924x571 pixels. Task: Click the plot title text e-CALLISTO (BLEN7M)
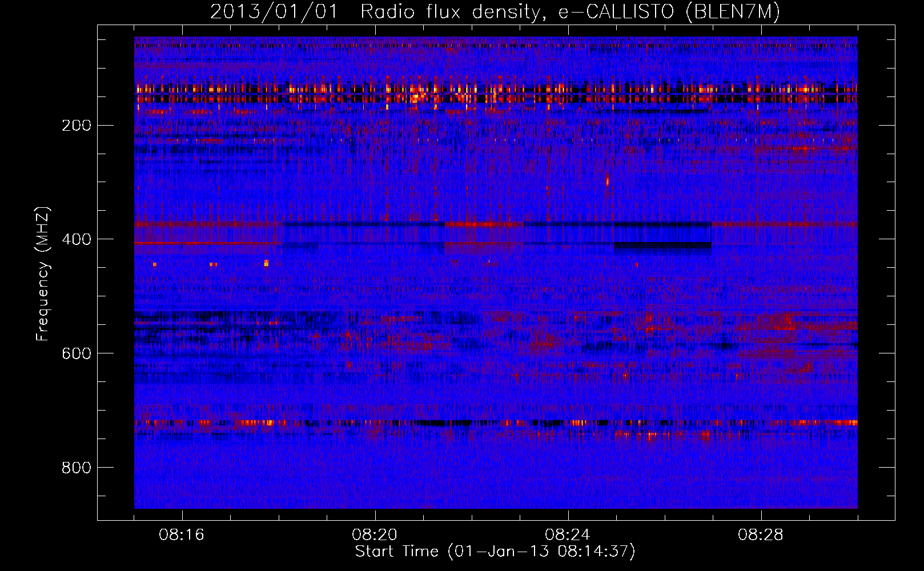coord(669,12)
